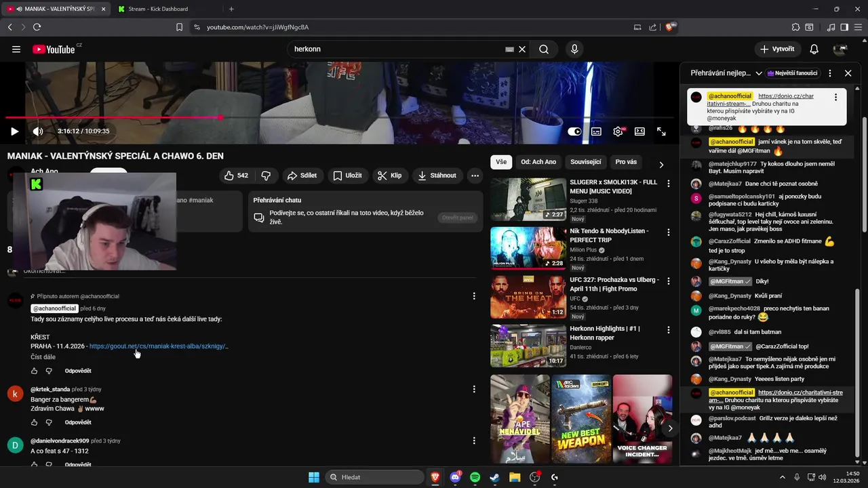Viewport: 868px width, 488px height.
Task: Open Steam from the taskbar
Action: (494, 477)
